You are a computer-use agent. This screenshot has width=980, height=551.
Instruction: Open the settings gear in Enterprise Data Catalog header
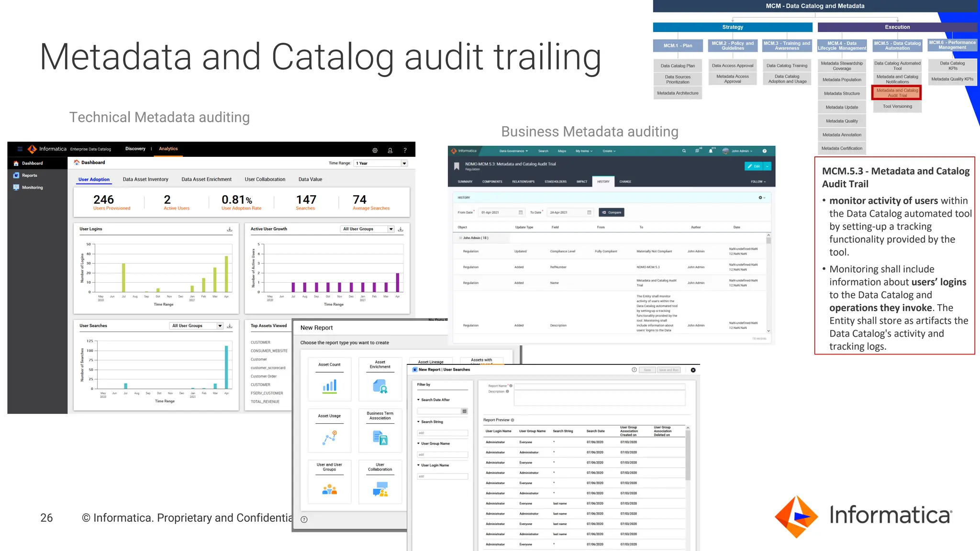click(375, 150)
